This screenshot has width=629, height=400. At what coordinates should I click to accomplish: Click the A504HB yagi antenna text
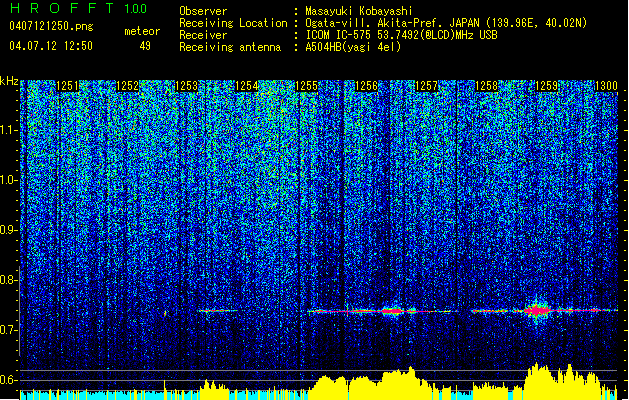pyautogui.click(x=353, y=47)
